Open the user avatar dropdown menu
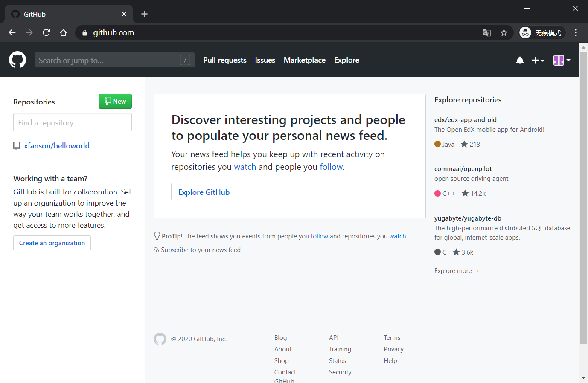This screenshot has width=588, height=383. pos(562,61)
